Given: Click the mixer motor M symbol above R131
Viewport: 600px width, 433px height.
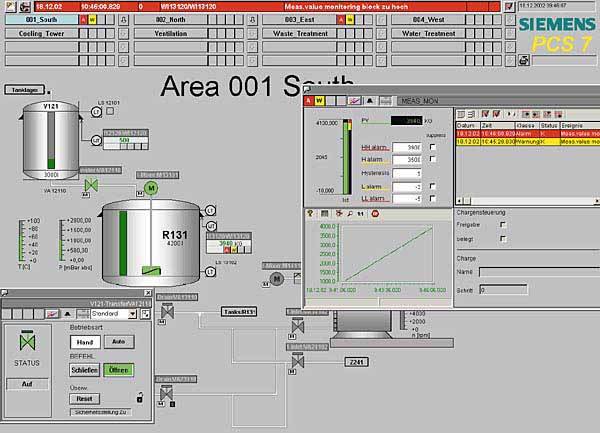Looking at the screenshot, I should coord(151,188).
